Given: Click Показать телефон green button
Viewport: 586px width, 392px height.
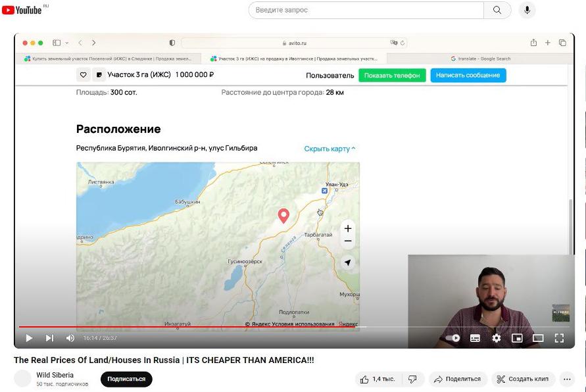Looking at the screenshot, I should click(392, 76).
